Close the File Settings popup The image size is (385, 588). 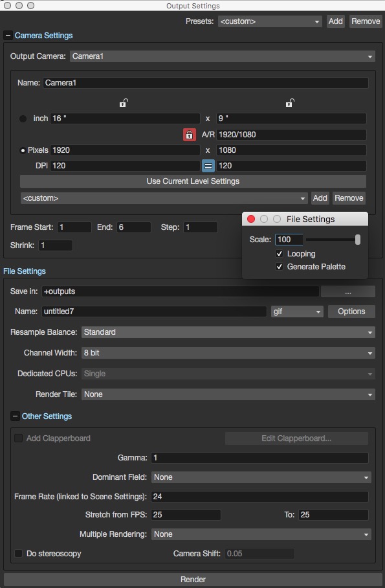(x=251, y=219)
